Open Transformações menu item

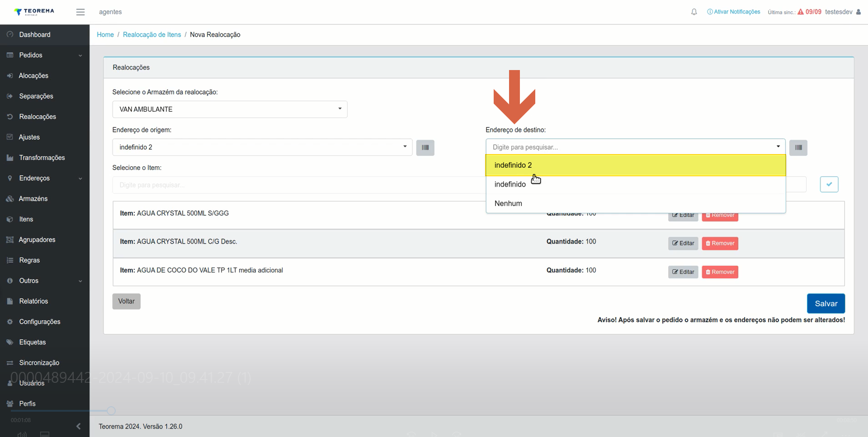(45, 158)
